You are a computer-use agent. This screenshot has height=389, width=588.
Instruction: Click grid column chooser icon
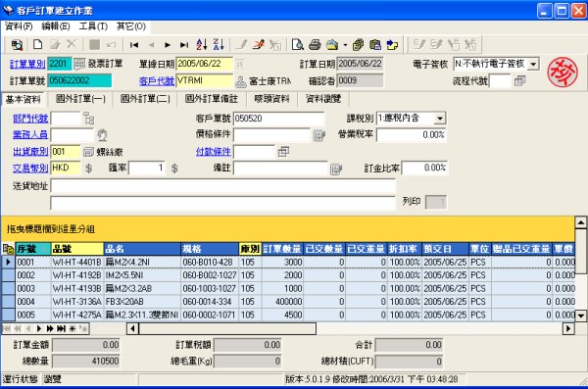tap(8, 249)
